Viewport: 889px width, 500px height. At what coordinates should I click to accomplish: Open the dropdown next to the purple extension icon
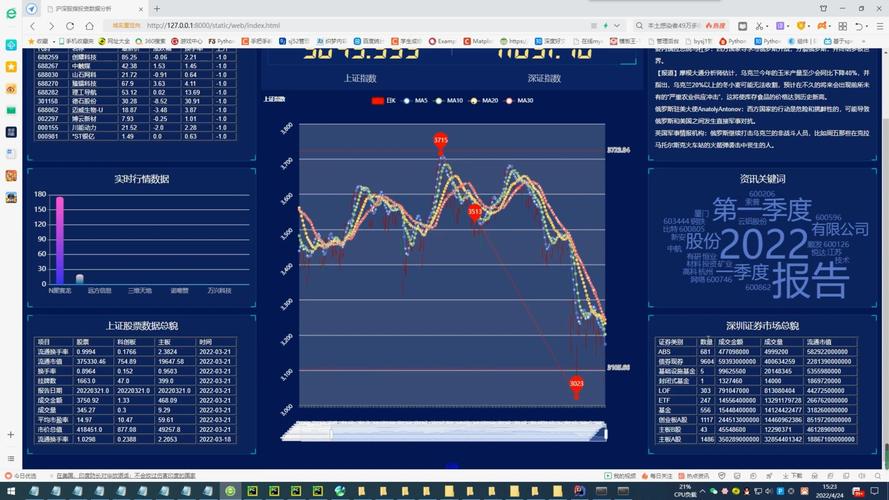pyautogui.click(x=788, y=26)
